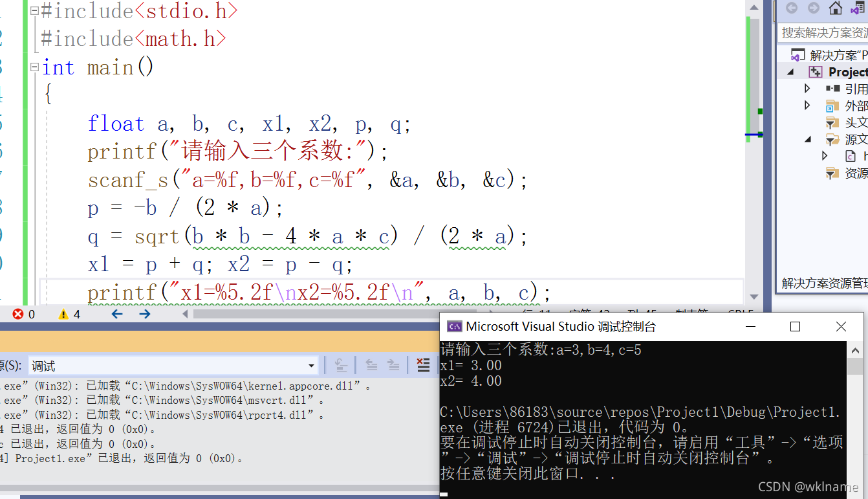Click console line 按任意键关闭此窗口
The width and height of the screenshot is (868, 499).
pyautogui.click(x=528, y=474)
